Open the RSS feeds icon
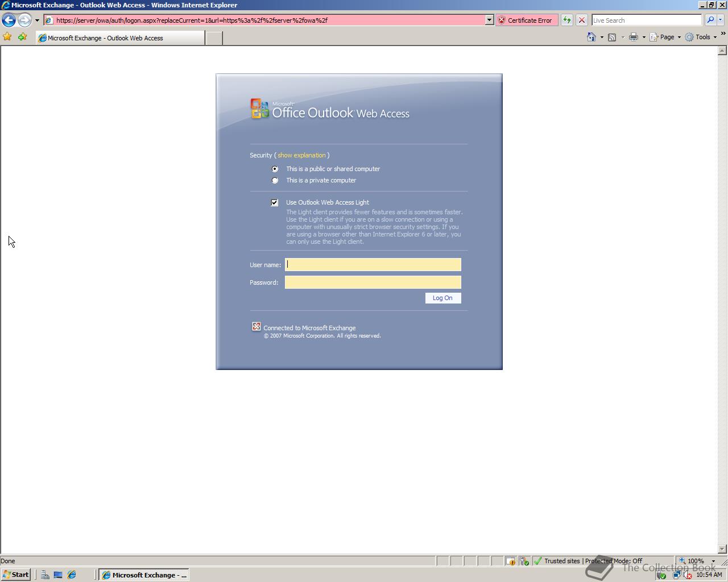Image resolution: width=728 pixels, height=582 pixels. pyautogui.click(x=612, y=37)
